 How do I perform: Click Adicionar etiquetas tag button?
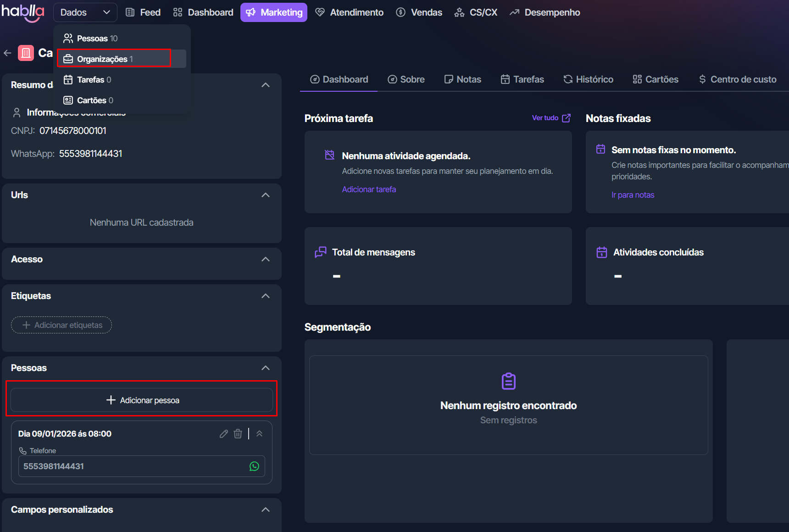pyautogui.click(x=61, y=325)
